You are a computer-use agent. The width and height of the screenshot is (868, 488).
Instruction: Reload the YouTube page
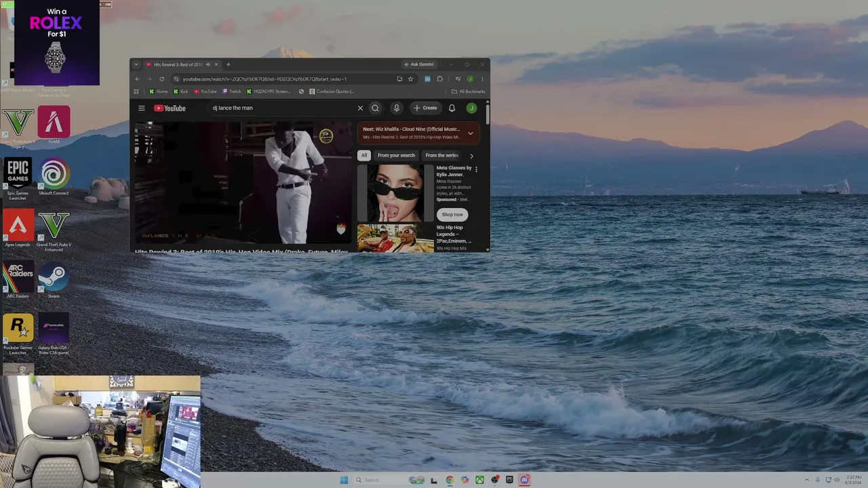coord(161,79)
